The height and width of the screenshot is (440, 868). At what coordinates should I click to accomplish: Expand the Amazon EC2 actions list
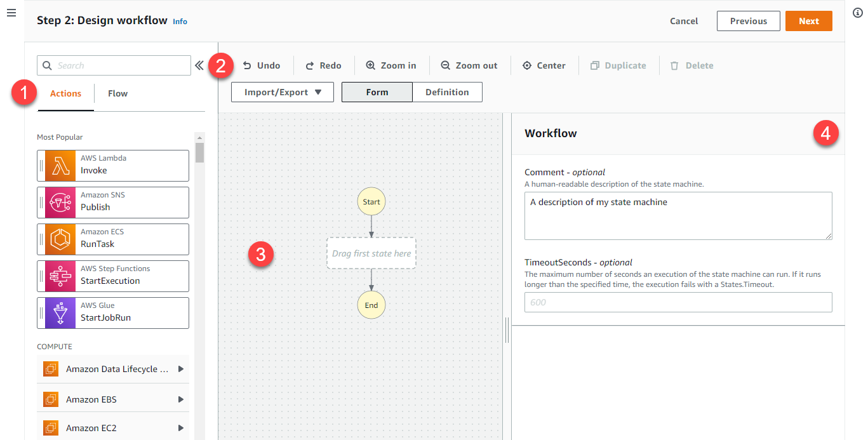pyautogui.click(x=181, y=428)
